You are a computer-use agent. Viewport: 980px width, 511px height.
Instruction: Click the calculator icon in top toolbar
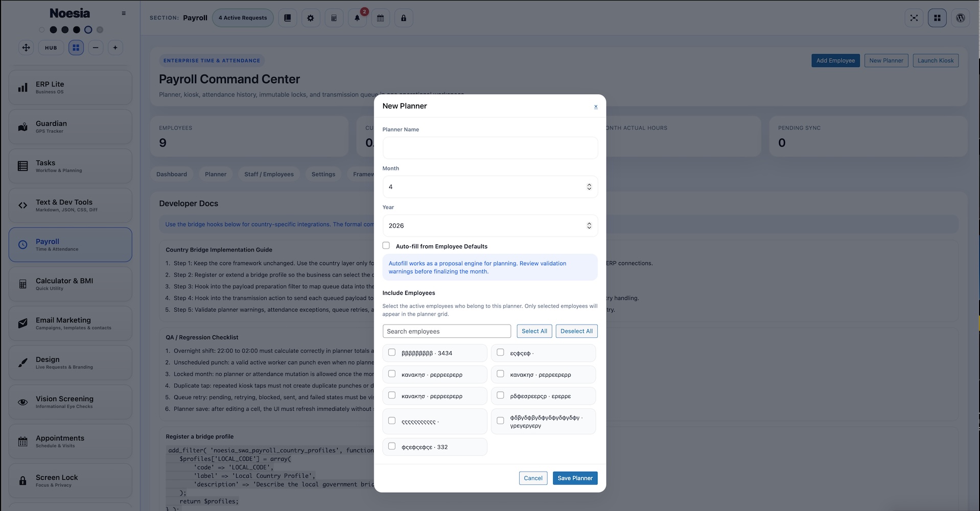334,18
